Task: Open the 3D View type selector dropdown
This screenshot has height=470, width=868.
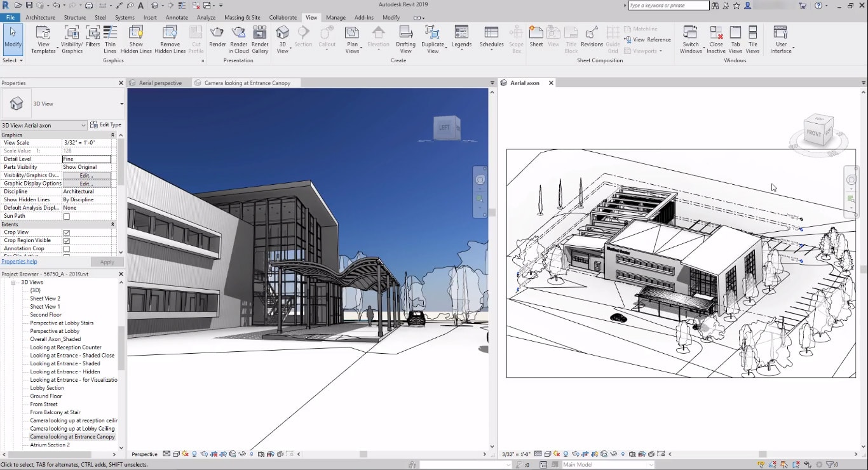Action: tap(83, 125)
